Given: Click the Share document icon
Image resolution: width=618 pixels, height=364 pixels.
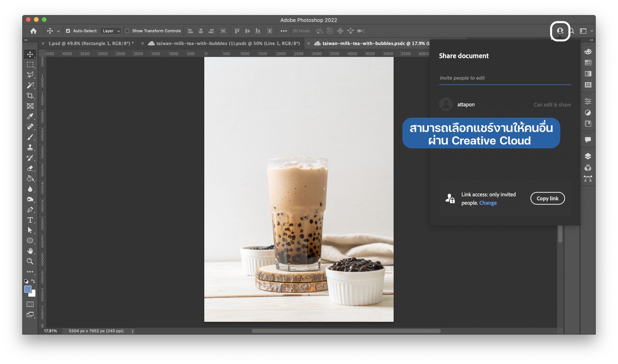Looking at the screenshot, I should point(560,31).
